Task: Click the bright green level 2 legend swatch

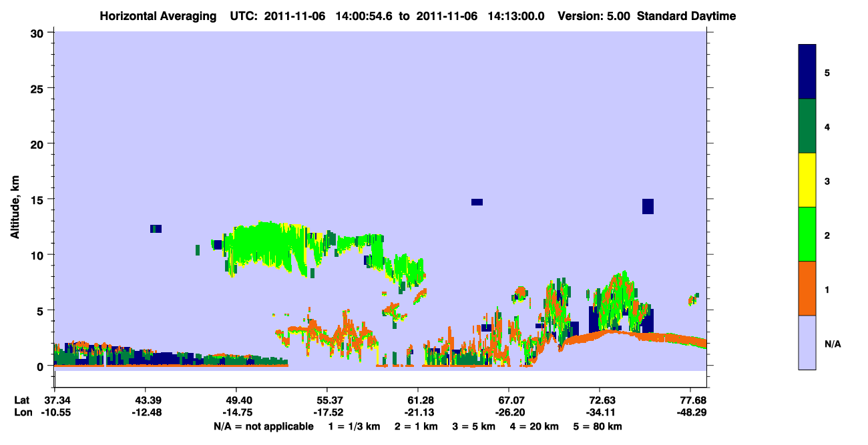Action: point(807,234)
